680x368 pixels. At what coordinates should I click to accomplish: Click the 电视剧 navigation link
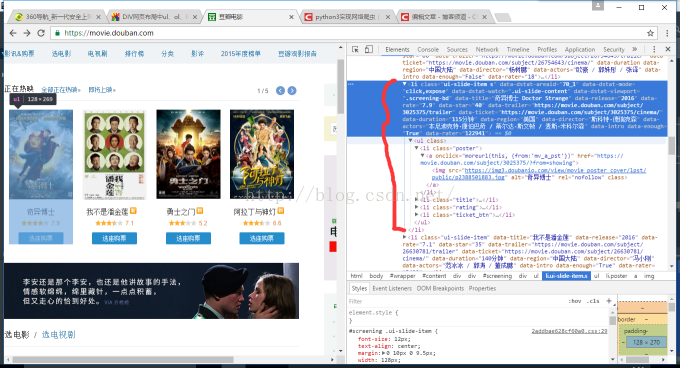[97, 54]
